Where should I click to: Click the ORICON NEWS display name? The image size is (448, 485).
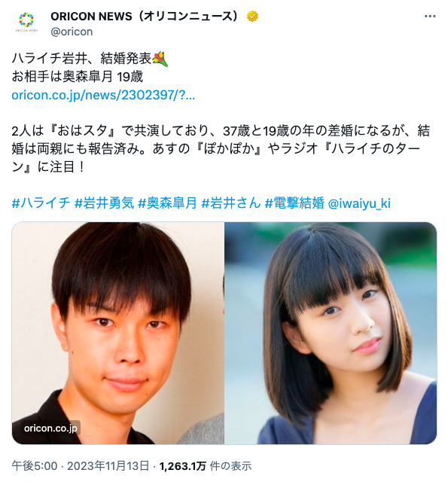[145, 16]
